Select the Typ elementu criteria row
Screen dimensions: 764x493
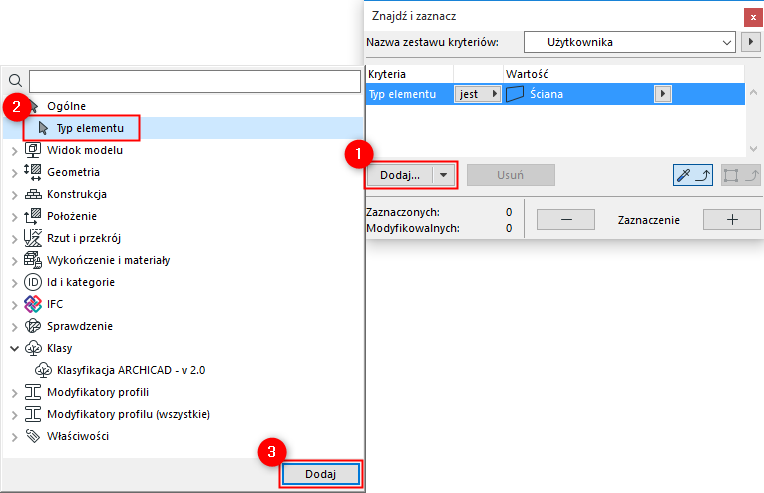[555, 94]
